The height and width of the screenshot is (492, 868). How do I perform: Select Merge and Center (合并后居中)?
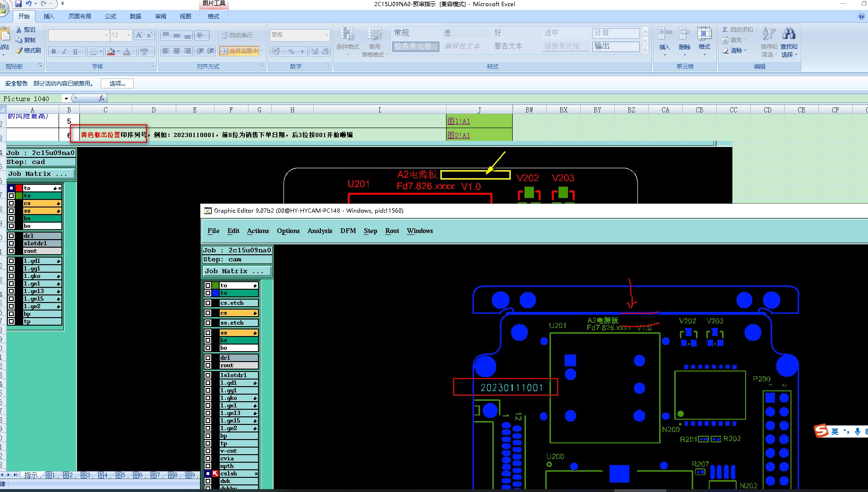tap(240, 51)
